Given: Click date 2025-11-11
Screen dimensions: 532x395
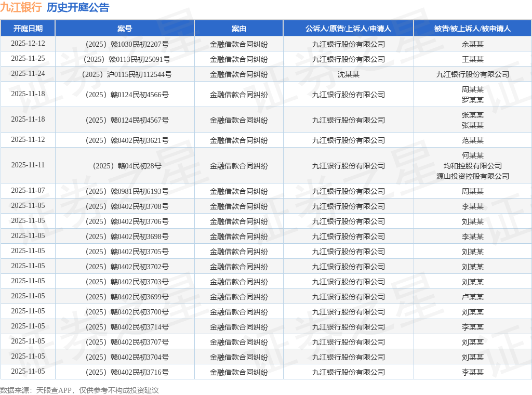Looking at the screenshot, I should 28,165.
